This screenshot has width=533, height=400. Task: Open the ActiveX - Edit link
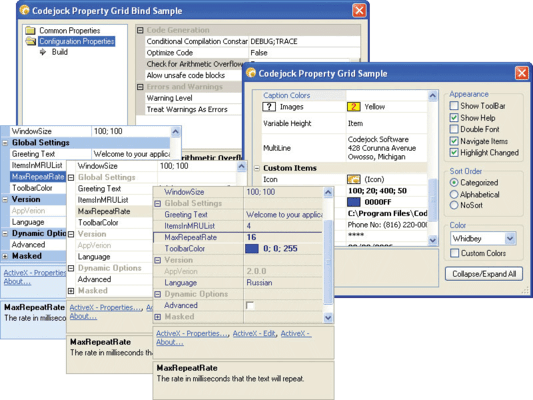tap(255, 333)
